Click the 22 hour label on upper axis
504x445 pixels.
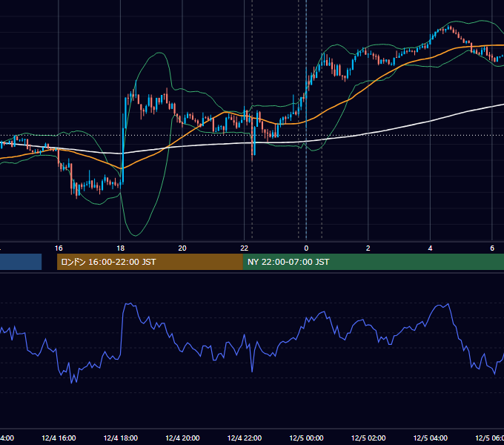(245, 248)
